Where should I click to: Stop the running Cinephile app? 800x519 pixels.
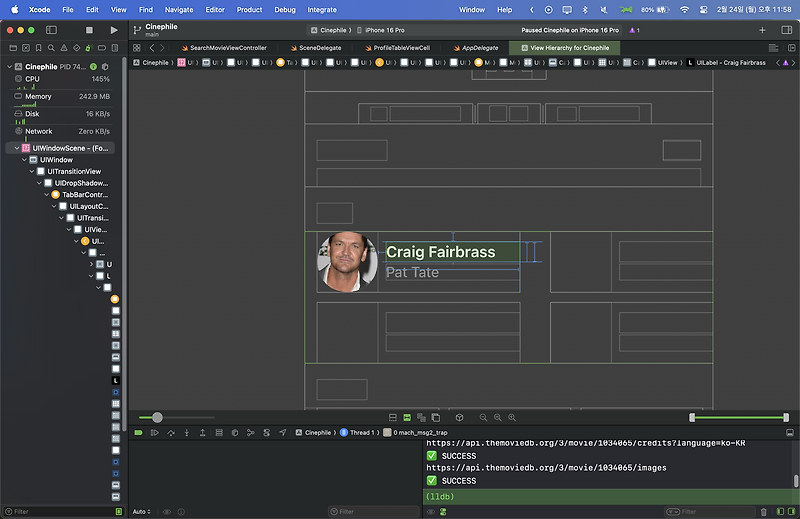point(89,30)
